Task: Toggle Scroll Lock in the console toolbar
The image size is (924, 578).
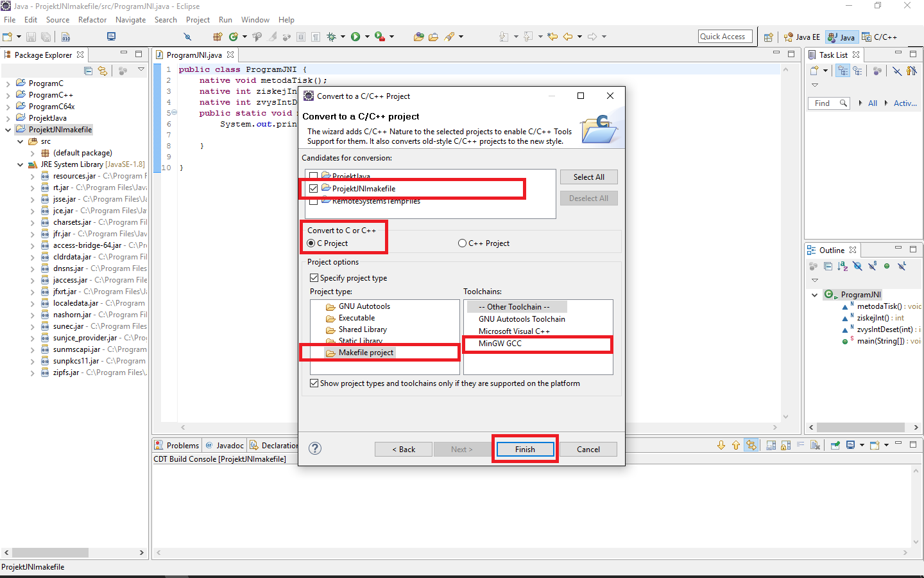Action: click(x=785, y=444)
